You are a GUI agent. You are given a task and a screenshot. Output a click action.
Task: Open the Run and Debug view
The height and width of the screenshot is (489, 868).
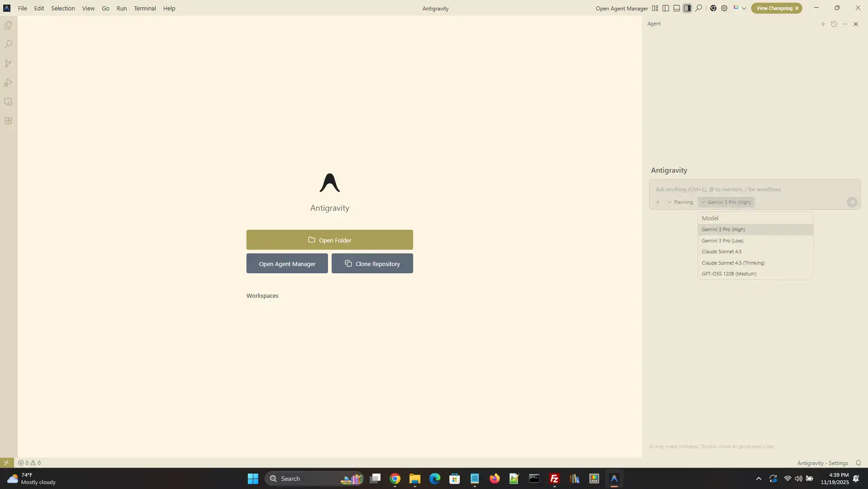8,83
